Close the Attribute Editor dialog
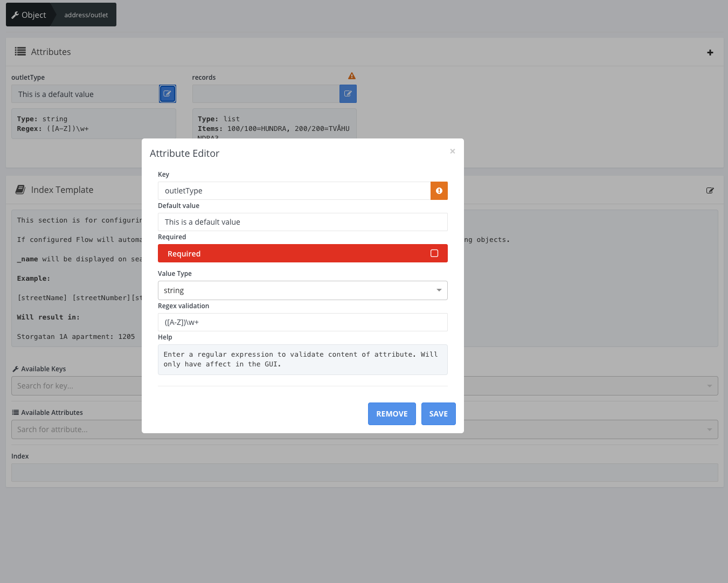Image resolution: width=728 pixels, height=583 pixels. pyautogui.click(x=453, y=151)
